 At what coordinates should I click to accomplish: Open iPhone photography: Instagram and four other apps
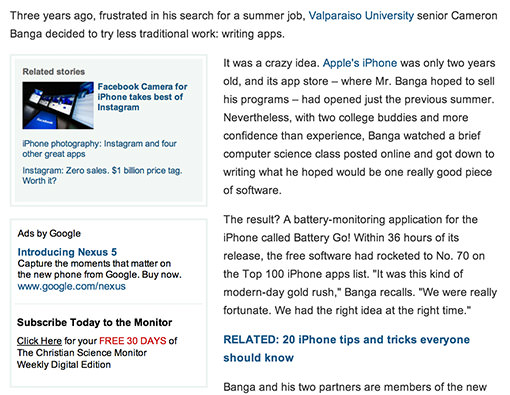tap(99, 149)
